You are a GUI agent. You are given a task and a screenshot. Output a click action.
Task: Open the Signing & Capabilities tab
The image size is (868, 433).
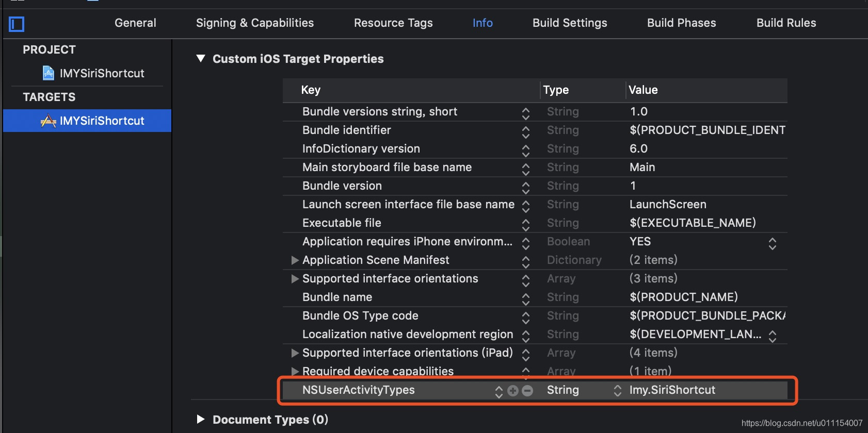255,23
